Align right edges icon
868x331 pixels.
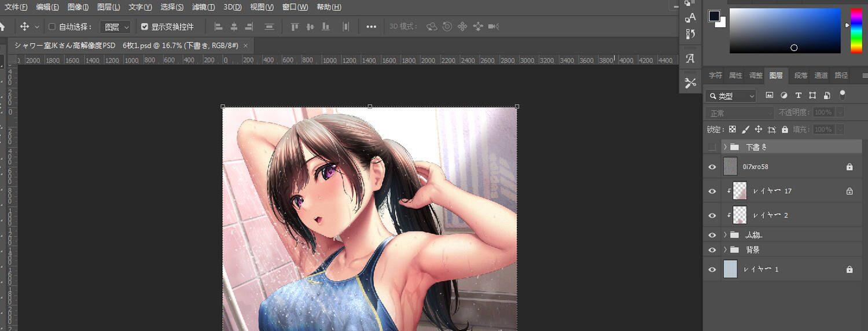pyautogui.click(x=249, y=27)
